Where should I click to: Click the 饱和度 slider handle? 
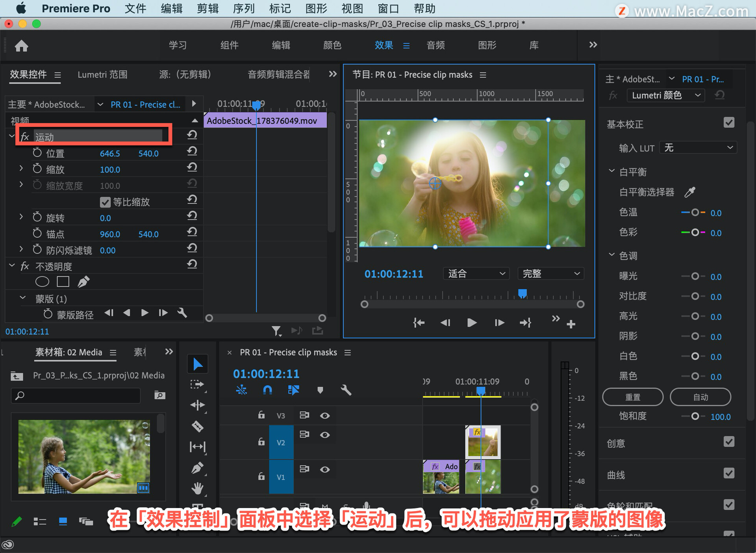[x=695, y=416]
